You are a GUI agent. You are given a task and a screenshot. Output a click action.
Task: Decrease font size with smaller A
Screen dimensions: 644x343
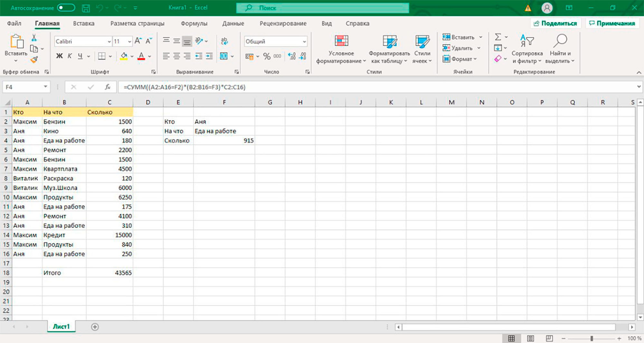click(148, 41)
